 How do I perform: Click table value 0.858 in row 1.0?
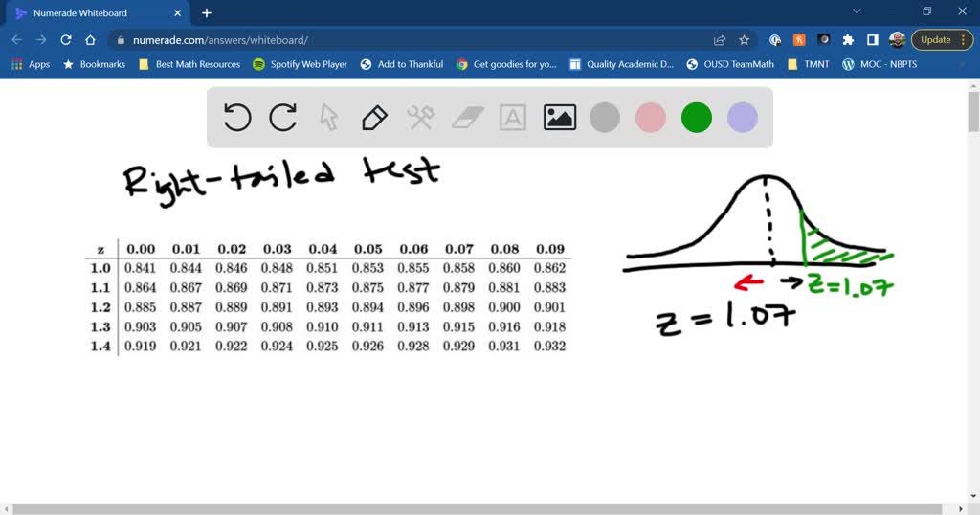coord(458,268)
